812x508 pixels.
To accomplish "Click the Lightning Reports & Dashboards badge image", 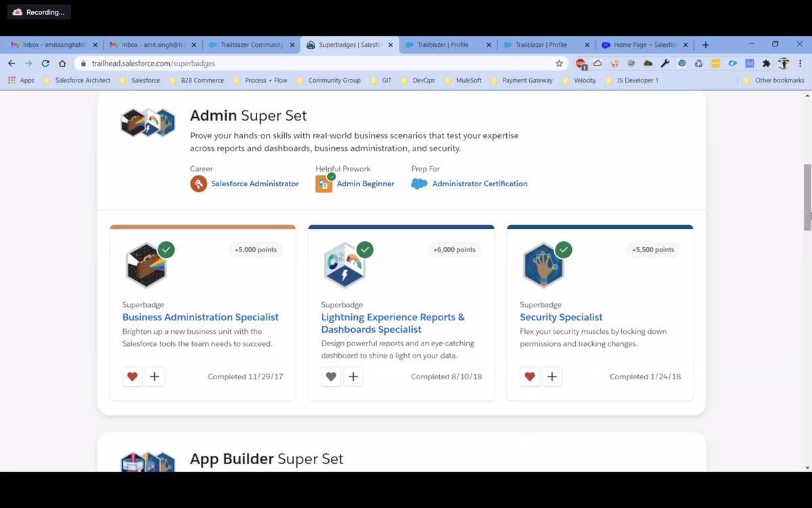I will point(345,265).
